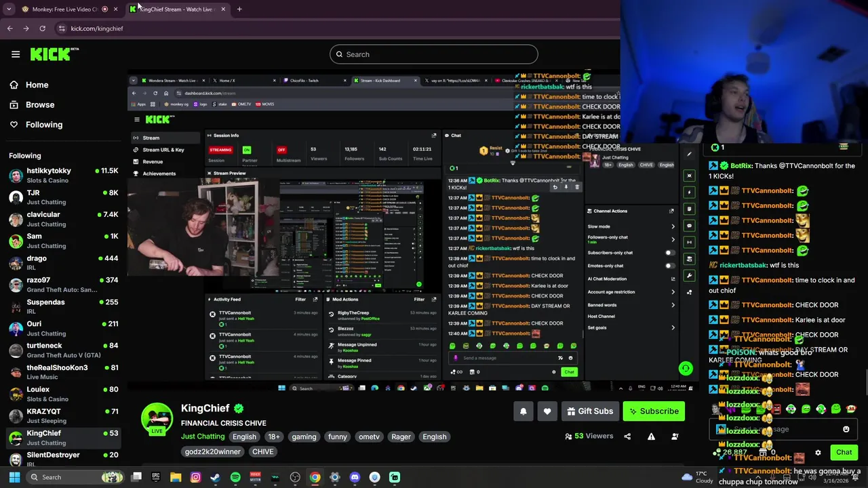Image resolution: width=868 pixels, height=488 pixels.
Task: Click the share stream icon
Action: coord(627,436)
